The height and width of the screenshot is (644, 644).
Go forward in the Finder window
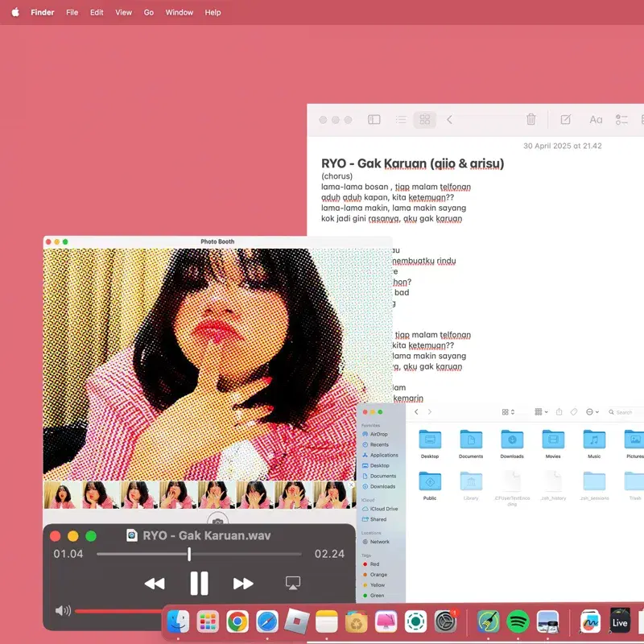[430, 411]
